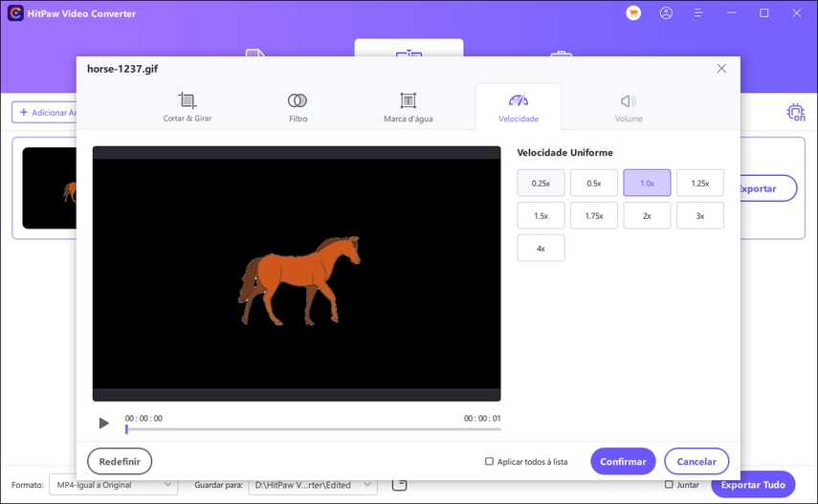Enable the Juntar checkbox
Screen dimensions: 818x504
coord(669,485)
